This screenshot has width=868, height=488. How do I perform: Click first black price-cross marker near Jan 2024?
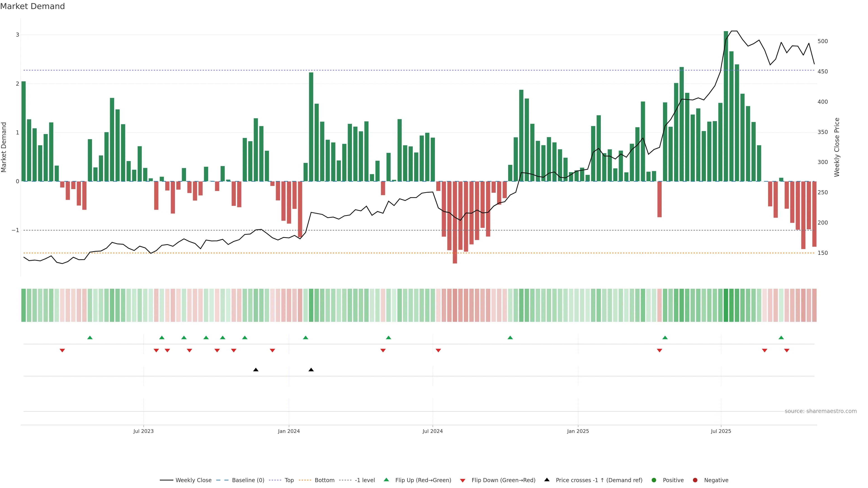pyautogui.click(x=256, y=370)
